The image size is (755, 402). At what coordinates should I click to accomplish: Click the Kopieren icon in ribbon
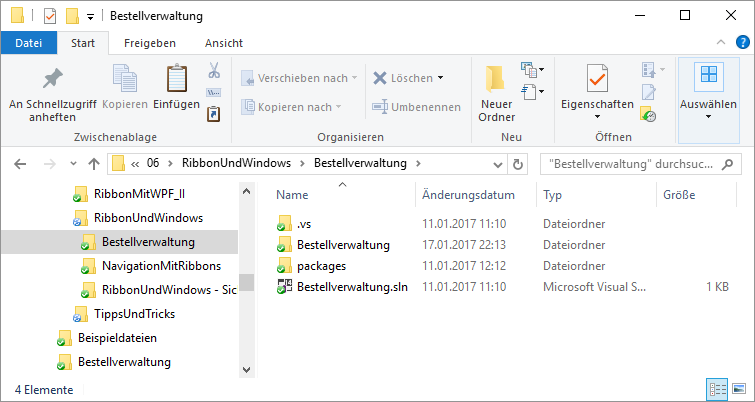pyautogui.click(x=125, y=78)
